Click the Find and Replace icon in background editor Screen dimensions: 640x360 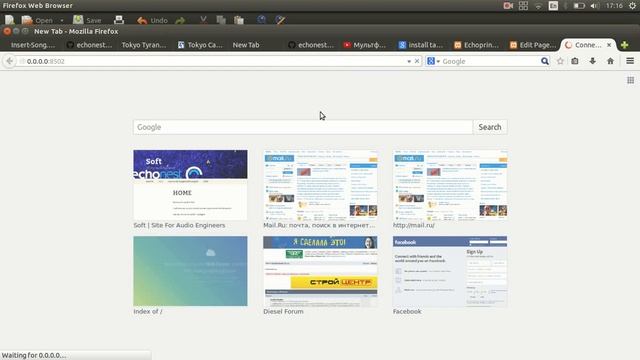pyautogui.click(x=280, y=20)
